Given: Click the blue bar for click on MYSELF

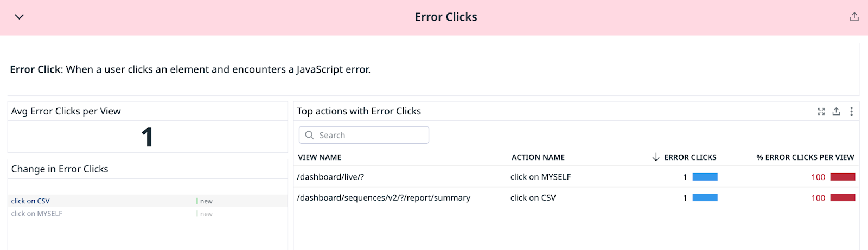Looking at the screenshot, I should (x=705, y=177).
